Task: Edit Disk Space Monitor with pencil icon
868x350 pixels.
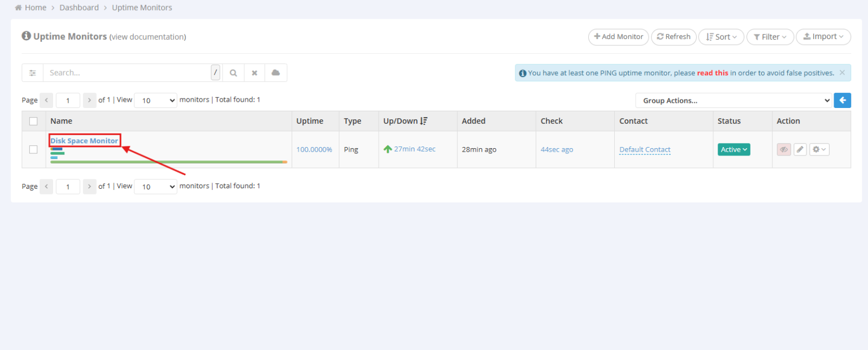Action: point(800,149)
